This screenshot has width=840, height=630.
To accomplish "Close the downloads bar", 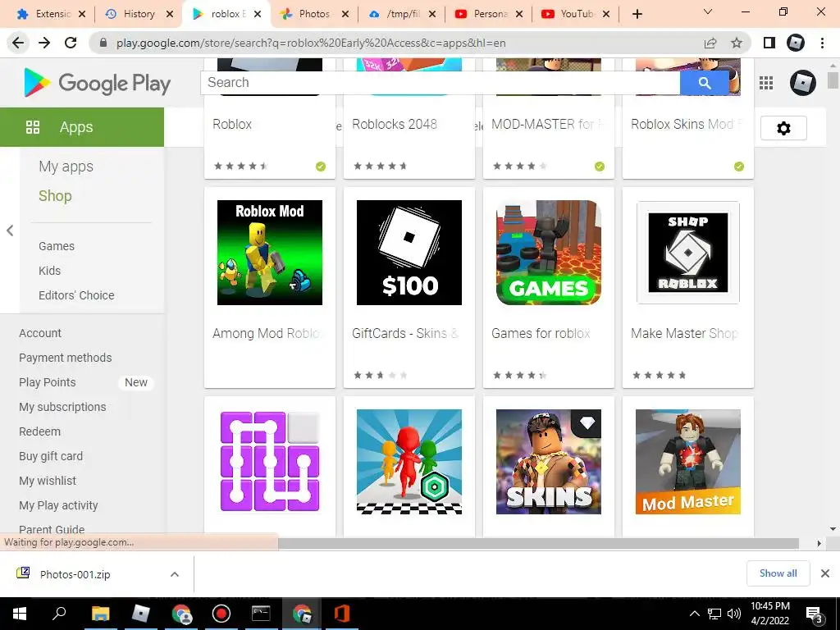I will (825, 573).
